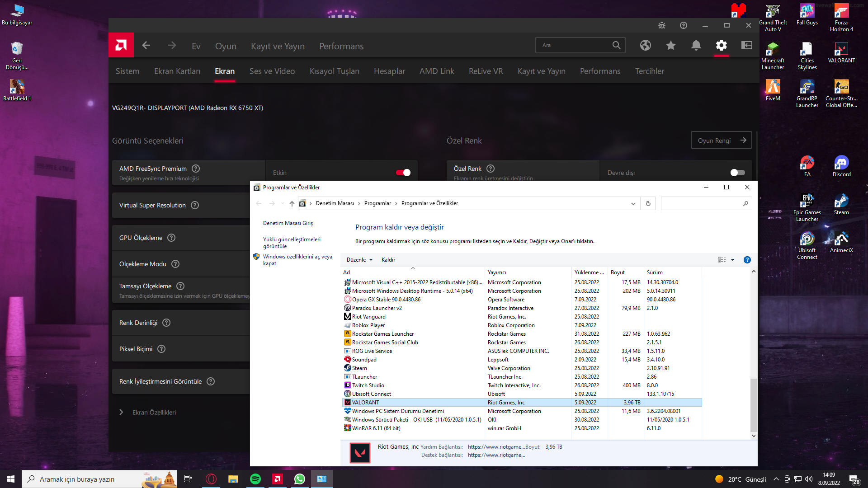Open recent locations dropdown arrow
868x488 pixels.
tap(283, 203)
